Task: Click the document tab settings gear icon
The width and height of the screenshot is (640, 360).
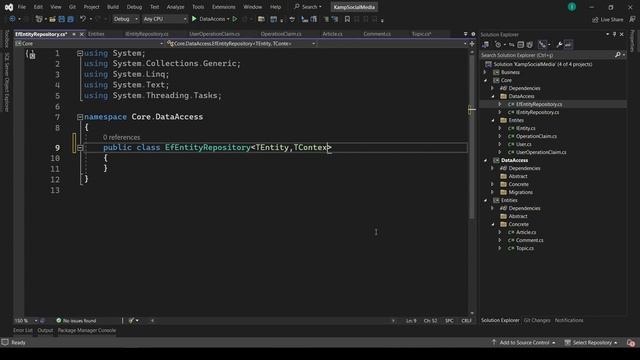Action: (x=473, y=34)
